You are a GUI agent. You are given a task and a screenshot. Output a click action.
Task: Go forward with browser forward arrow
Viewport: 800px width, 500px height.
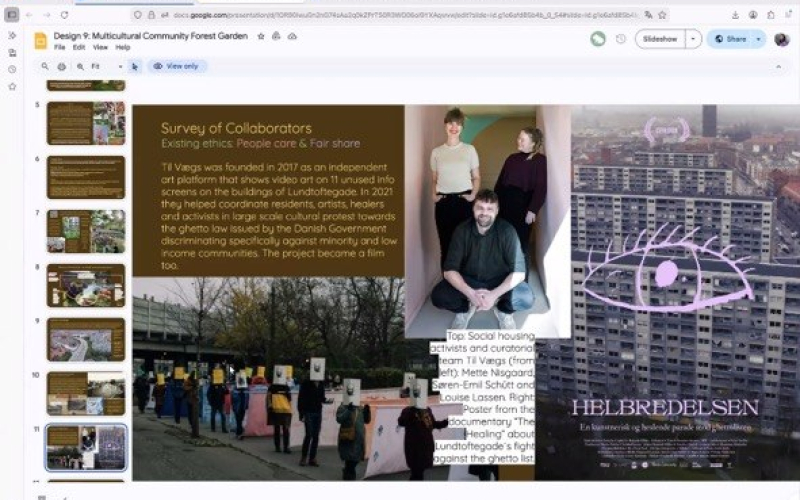[47, 15]
